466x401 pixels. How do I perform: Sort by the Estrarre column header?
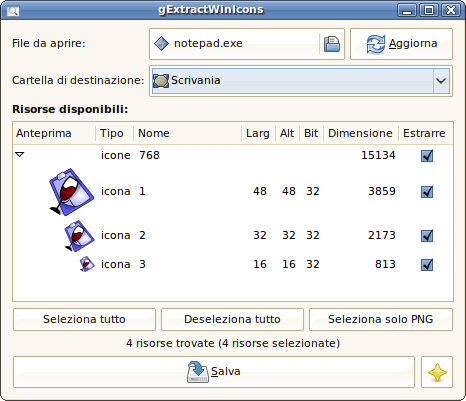pos(426,133)
